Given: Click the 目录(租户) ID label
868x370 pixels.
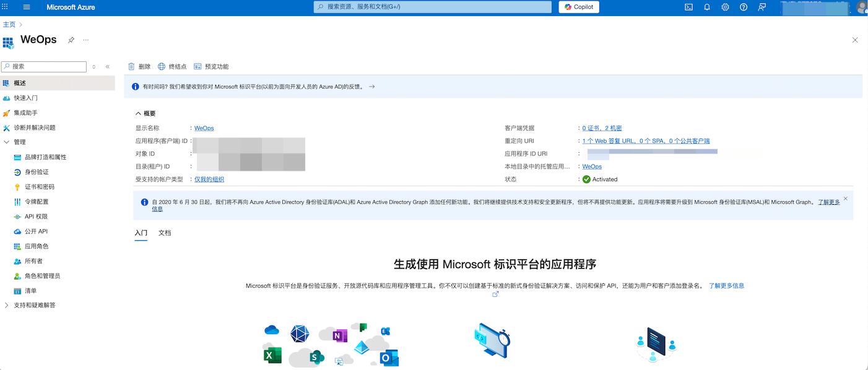Looking at the screenshot, I should click(x=153, y=166).
